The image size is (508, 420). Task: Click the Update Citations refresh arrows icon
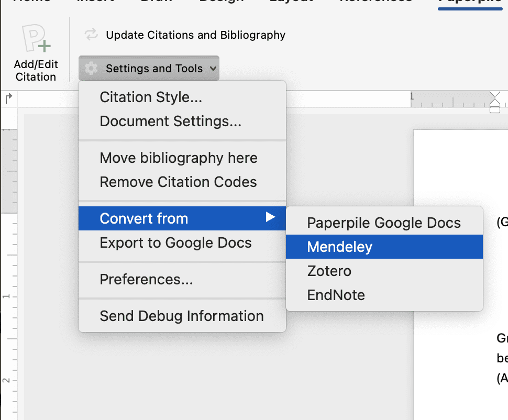(91, 35)
